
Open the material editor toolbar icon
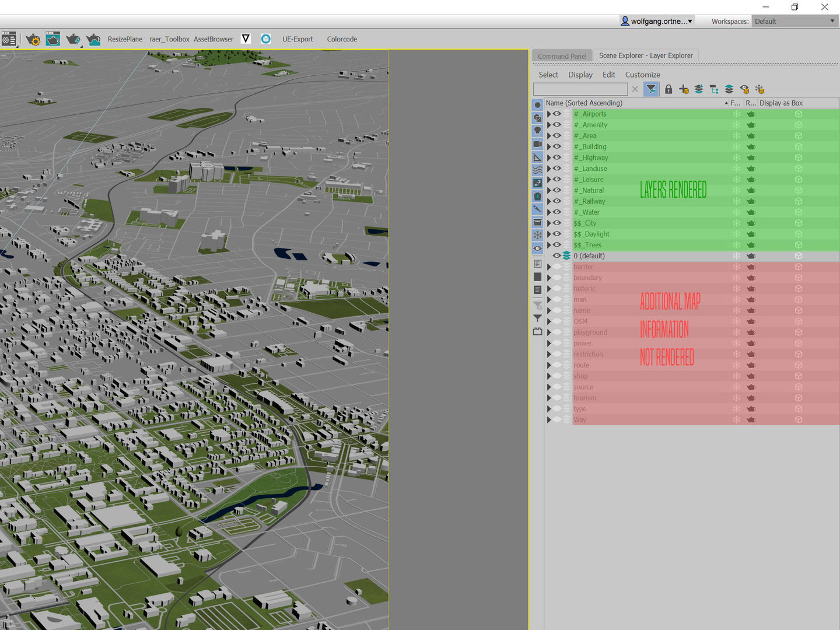9,39
